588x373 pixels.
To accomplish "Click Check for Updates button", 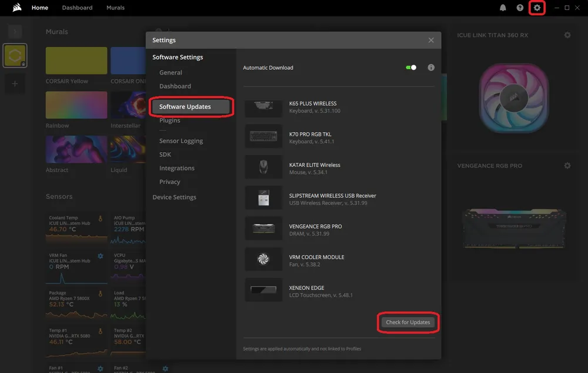I will pyautogui.click(x=407, y=322).
